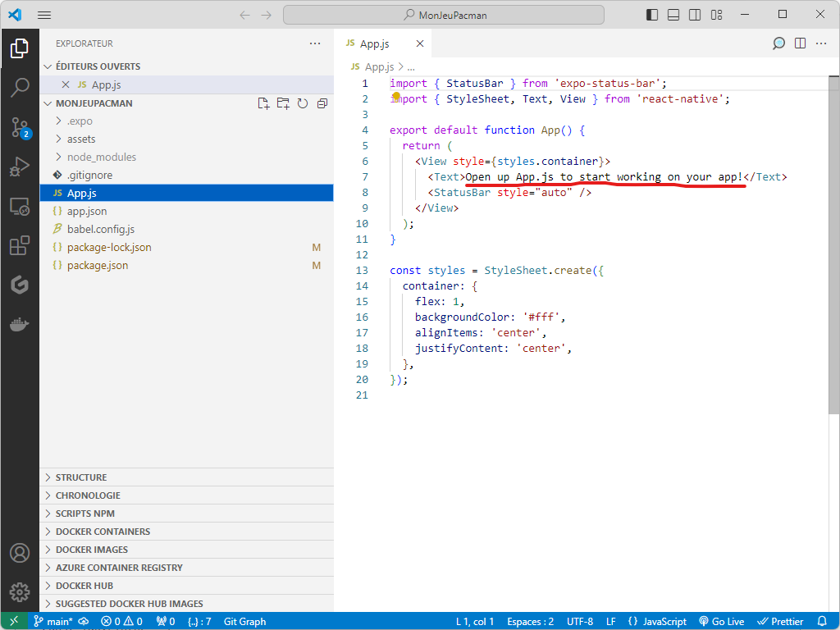Open the Search view in activity bar
The height and width of the screenshot is (630, 840).
(x=20, y=88)
